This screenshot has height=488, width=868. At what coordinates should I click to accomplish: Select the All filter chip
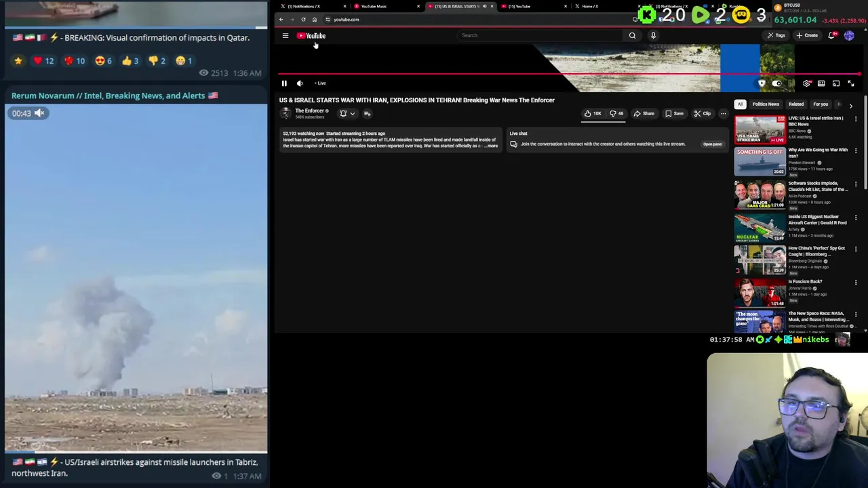tap(741, 104)
